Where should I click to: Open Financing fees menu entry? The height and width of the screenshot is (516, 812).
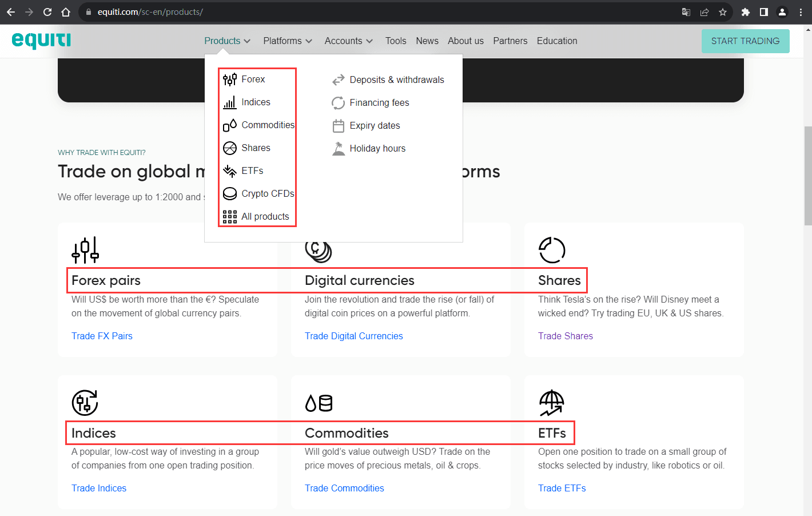click(x=379, y=103)
